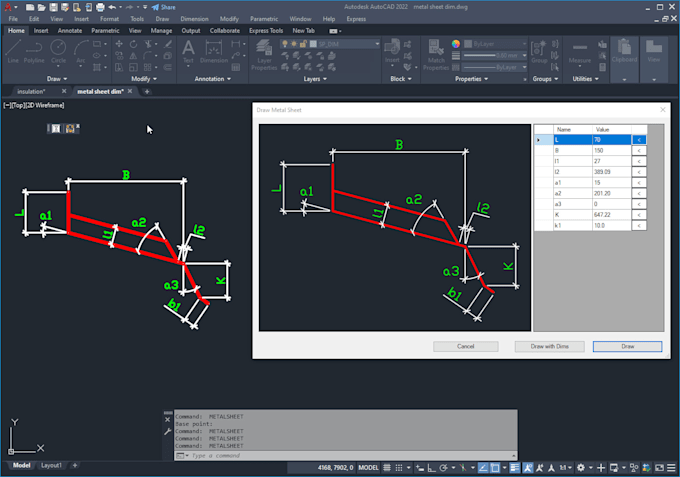Click the pick button for row B
680x477 pixels.
click(x=639, y=150)
